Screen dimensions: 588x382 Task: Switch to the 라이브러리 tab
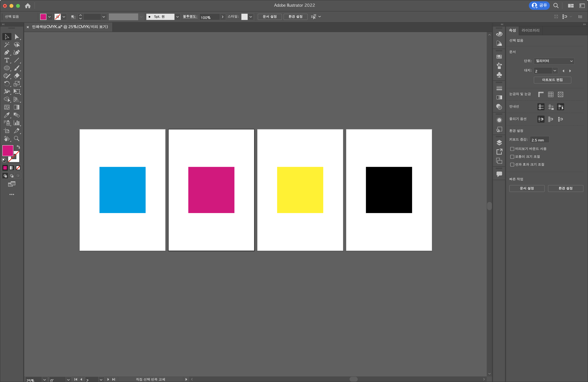coord(530,30)
